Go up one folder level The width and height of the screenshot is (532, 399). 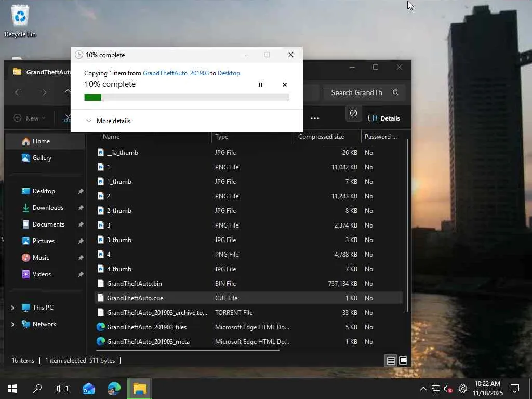tap(68, 92)
